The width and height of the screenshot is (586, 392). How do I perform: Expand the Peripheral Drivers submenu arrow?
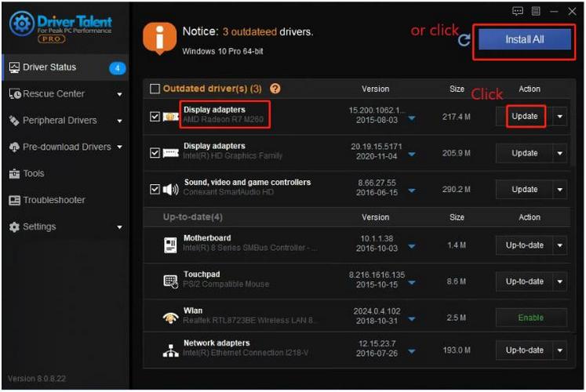119,121
